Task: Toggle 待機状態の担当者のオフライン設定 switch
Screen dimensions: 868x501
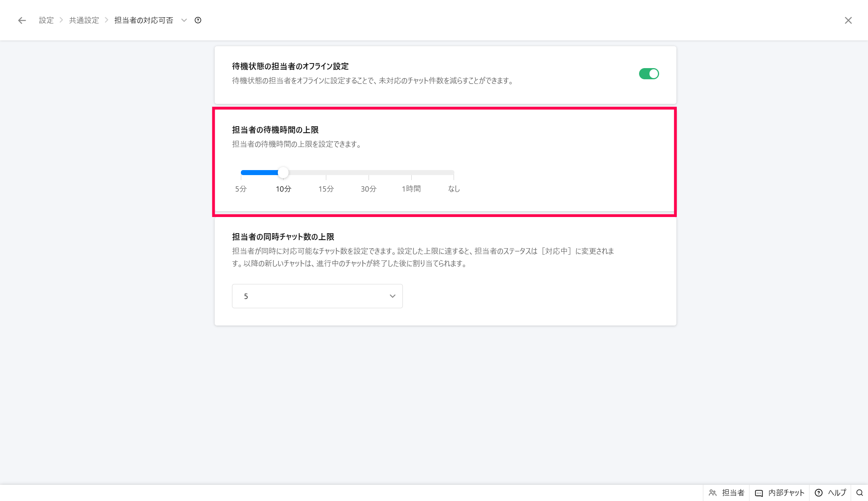Action: pyautogui.click(x=649, y=73)
